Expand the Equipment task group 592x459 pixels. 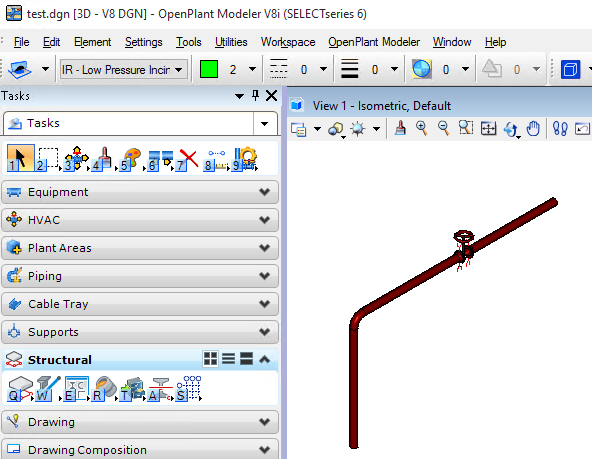[x=140, y=192]
